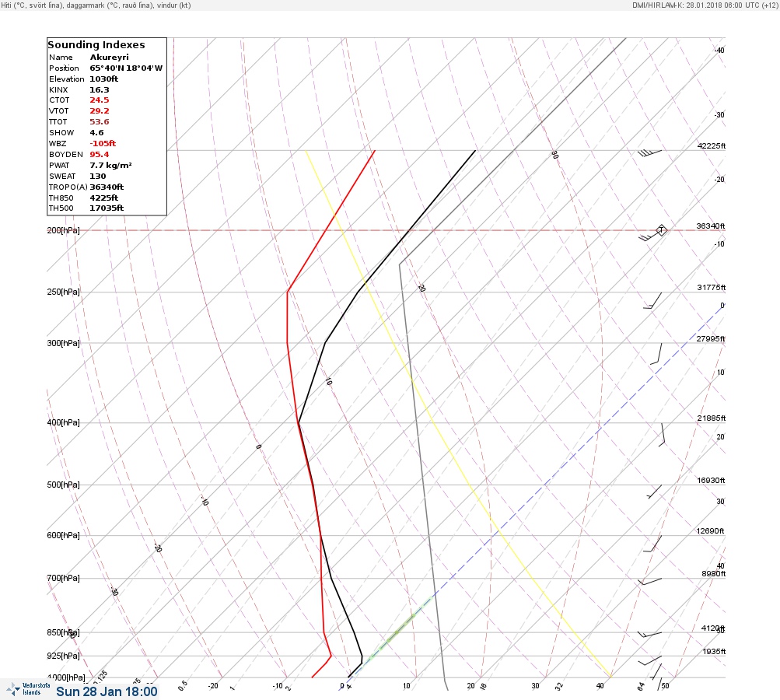Click the wind barb beside 31775ft

tap(652, 300)
